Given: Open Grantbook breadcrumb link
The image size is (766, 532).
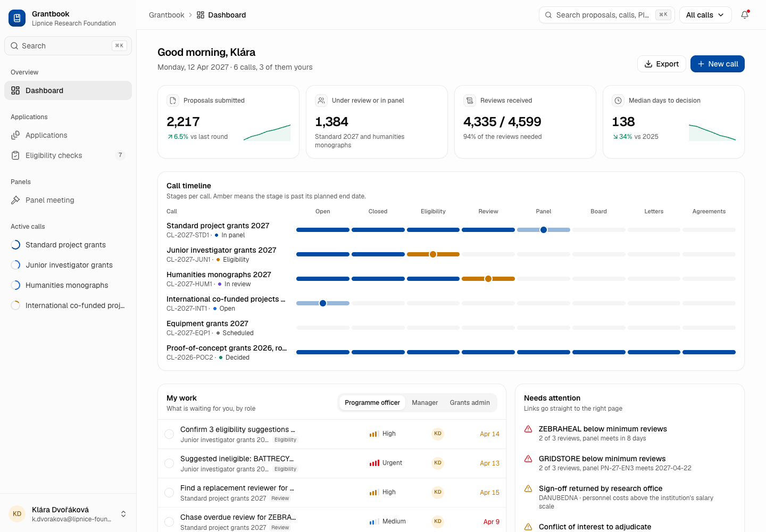Looking at the screenshot, I should pos(166,15).
